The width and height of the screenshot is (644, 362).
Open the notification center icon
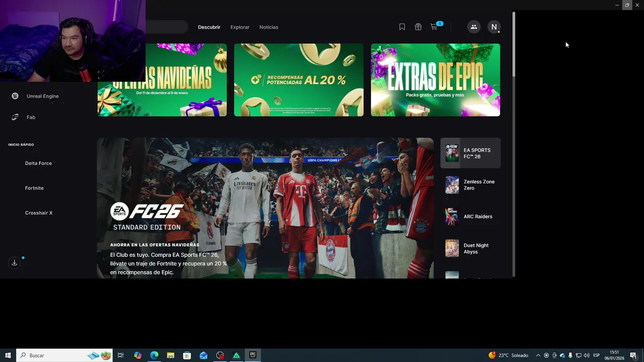coord(633,355)
